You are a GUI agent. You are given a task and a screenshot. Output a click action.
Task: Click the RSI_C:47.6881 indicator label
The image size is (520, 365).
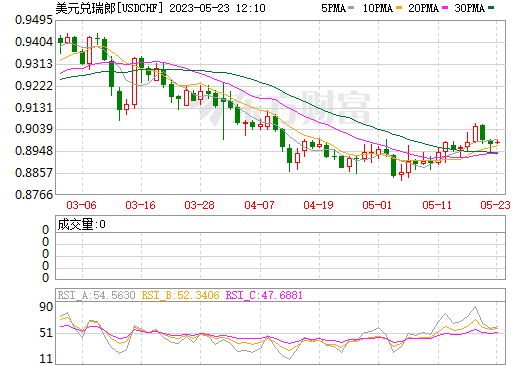point(264,295)
